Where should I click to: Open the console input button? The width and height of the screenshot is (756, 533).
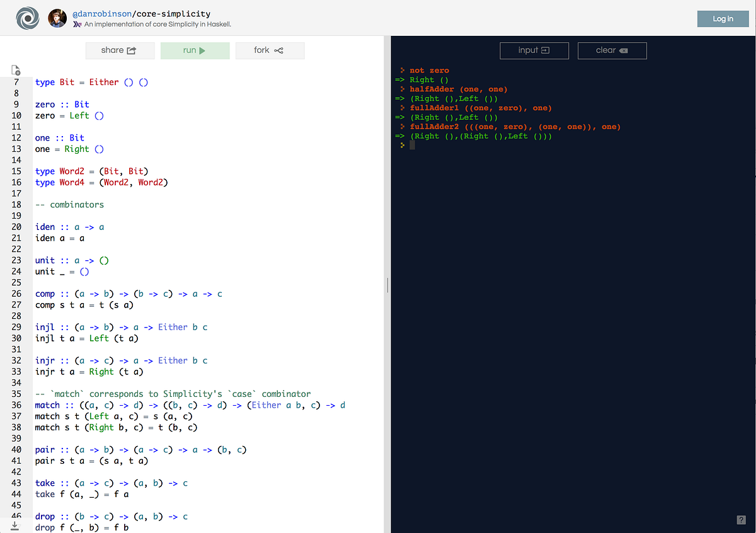click(534, 50)
